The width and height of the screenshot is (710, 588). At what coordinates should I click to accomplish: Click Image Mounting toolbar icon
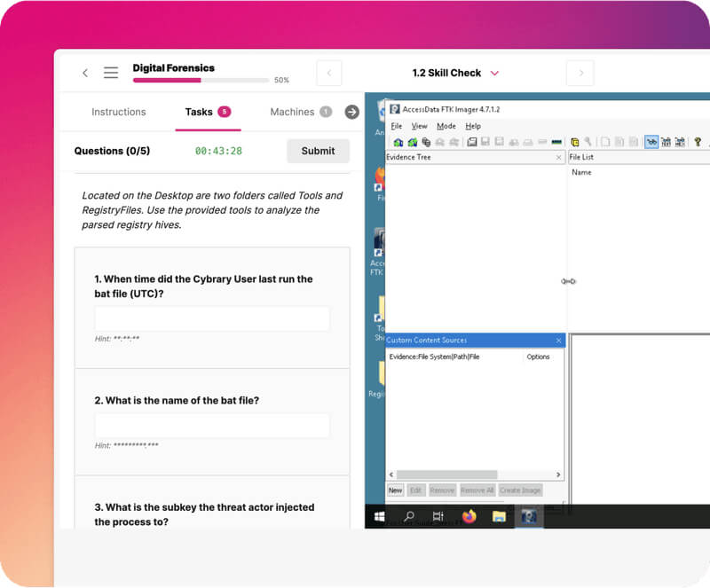426,142
